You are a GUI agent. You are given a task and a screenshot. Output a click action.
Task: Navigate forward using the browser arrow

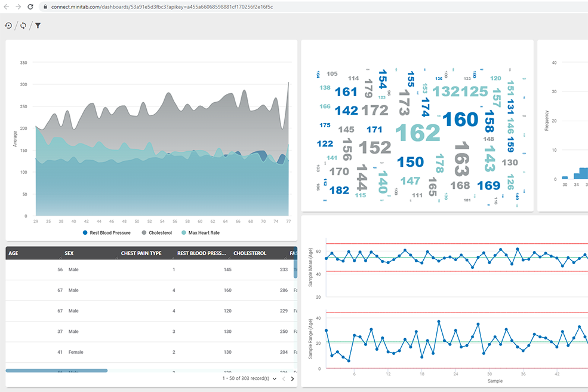coord(18,8)
